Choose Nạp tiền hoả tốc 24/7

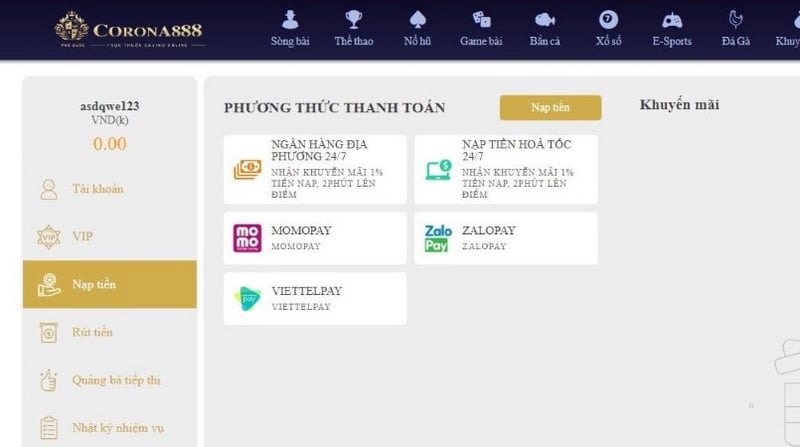pyautogui.click(x=505, y=169)
